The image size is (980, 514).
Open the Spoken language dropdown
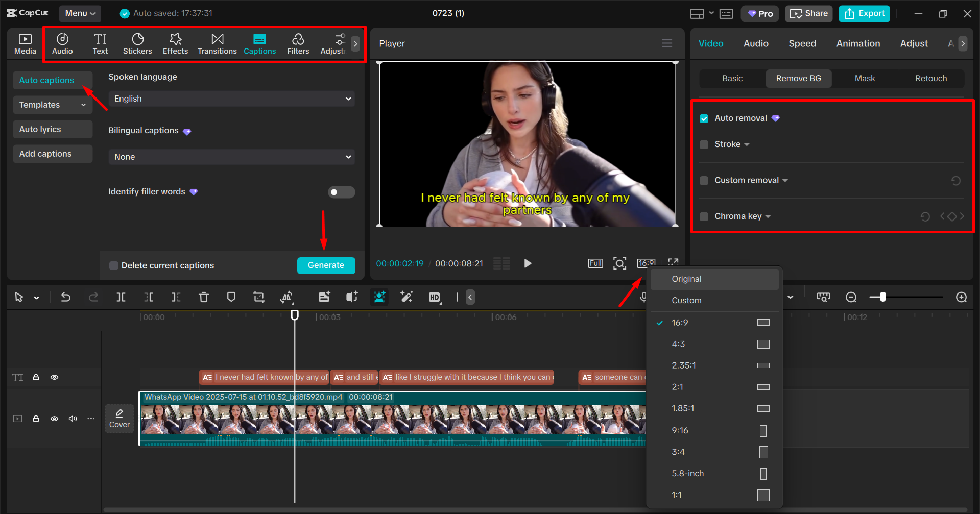231,99
